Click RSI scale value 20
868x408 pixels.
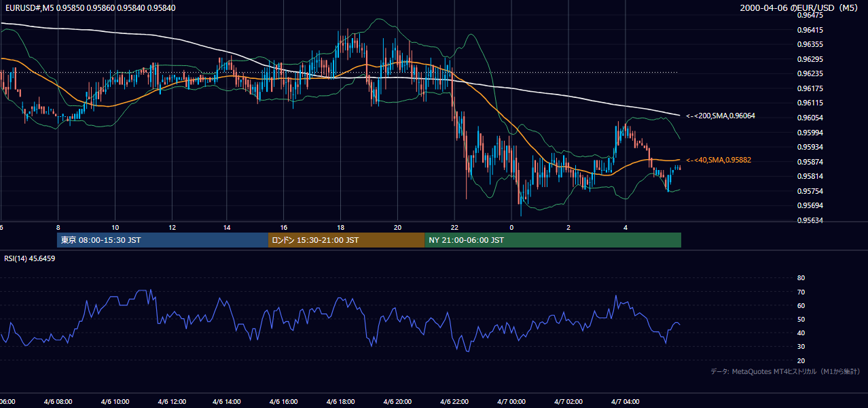point(801,360)
